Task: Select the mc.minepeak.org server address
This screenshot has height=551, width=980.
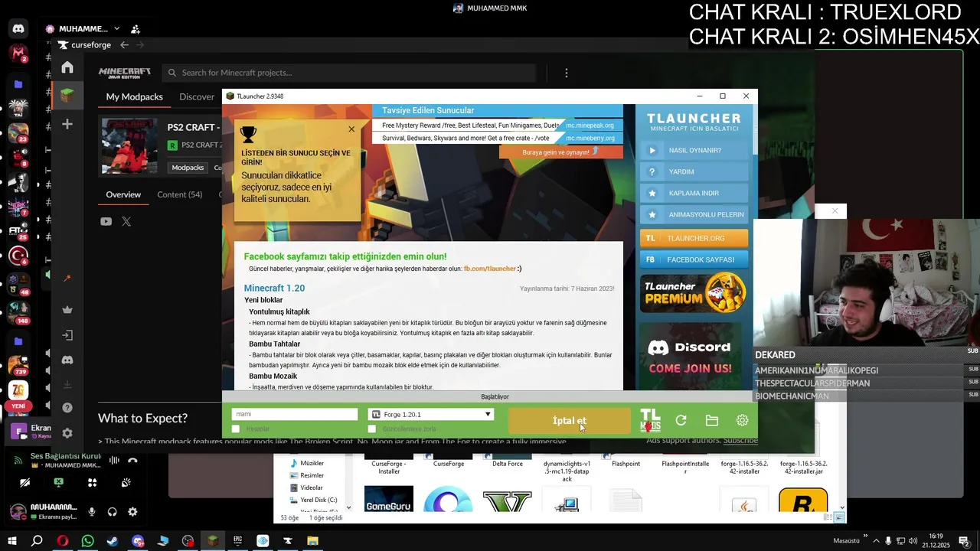Action: 590,126
